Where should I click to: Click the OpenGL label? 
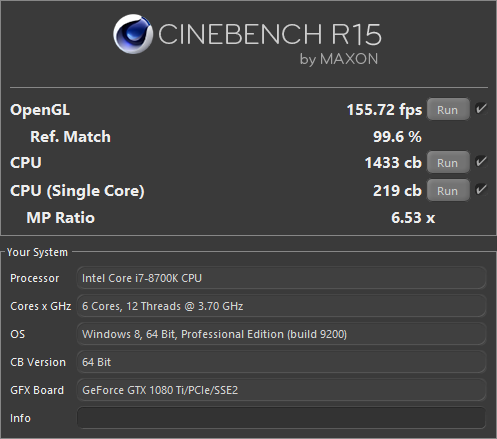click(40, 110)
